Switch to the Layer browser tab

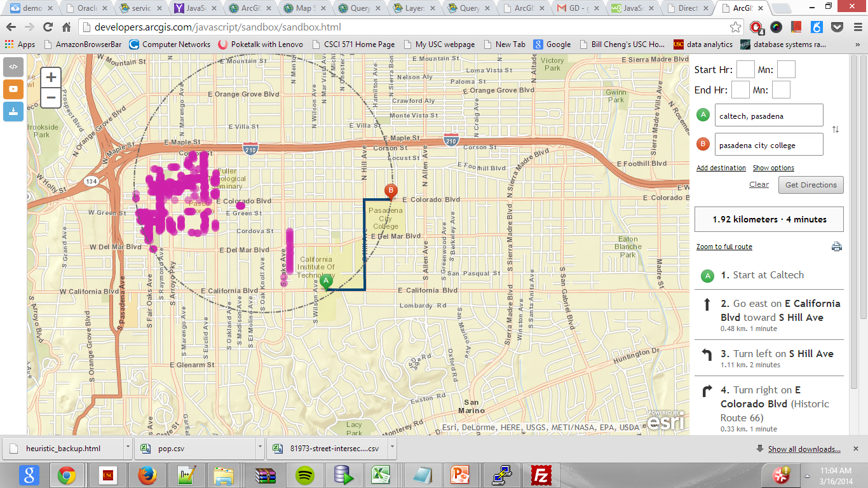click(414, 8)
